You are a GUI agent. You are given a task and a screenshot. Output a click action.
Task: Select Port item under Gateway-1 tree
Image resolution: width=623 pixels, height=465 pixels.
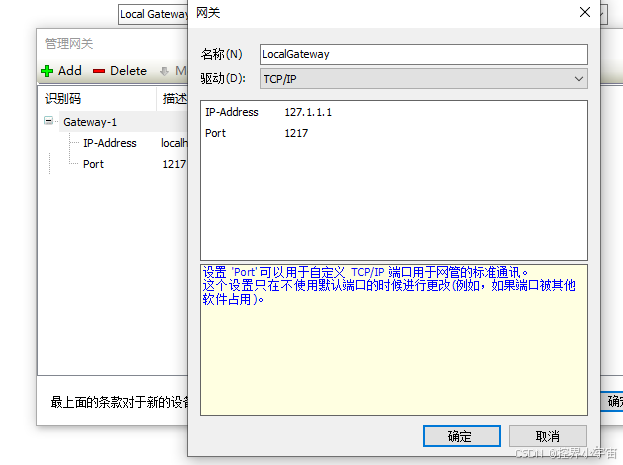pyautogui.click(x=93, y=164)
